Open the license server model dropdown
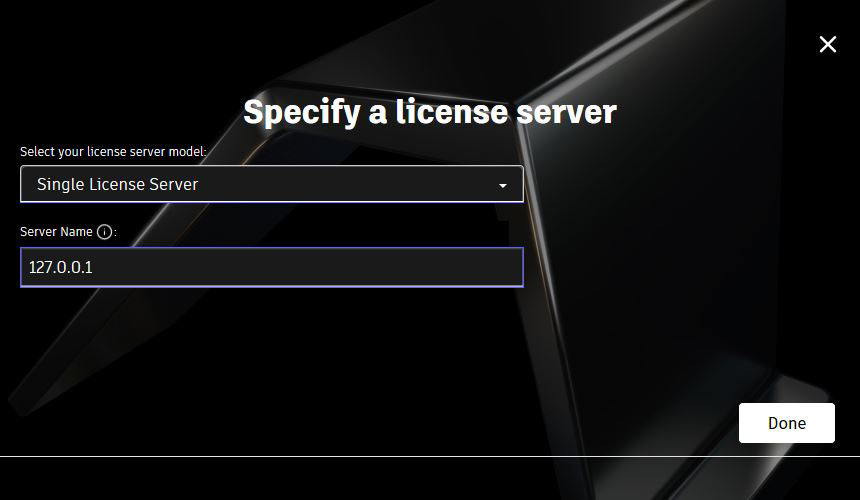The image size is (860, 500). tap(272, 184)
